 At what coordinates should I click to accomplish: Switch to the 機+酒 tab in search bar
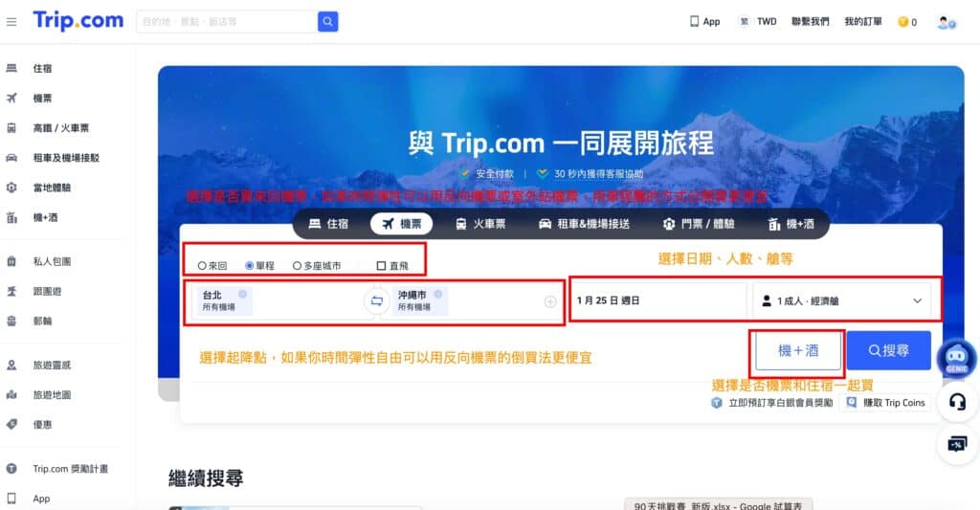(791, 224)
